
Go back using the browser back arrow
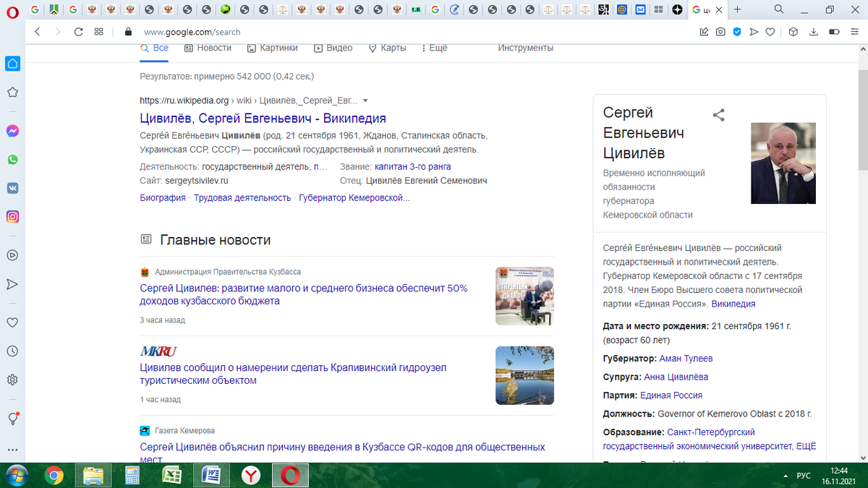(38, 32)
